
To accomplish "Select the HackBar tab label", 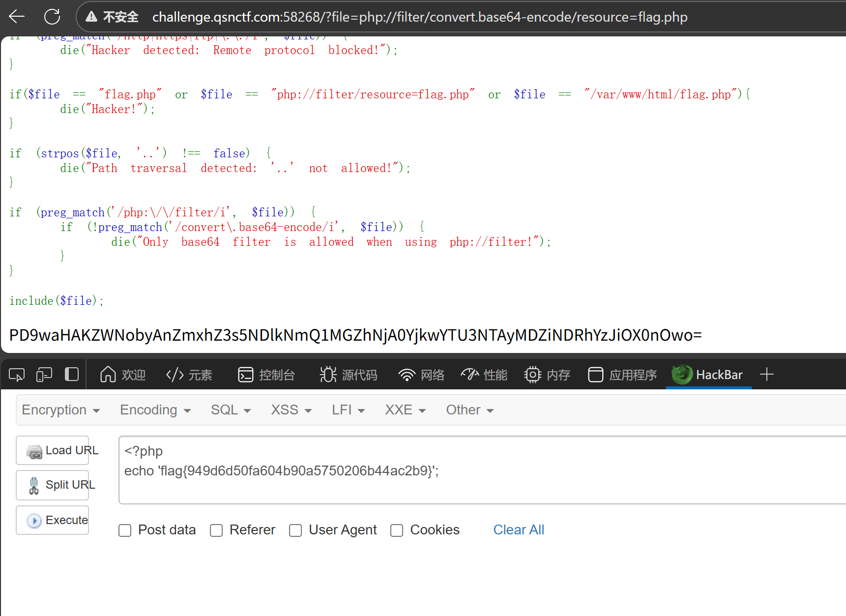I will click(x=719, y=375).
